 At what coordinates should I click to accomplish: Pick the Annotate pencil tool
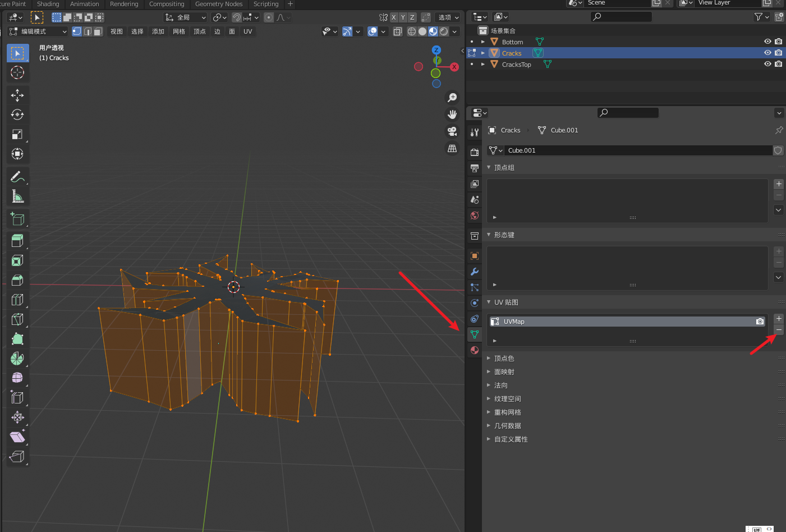17,177
